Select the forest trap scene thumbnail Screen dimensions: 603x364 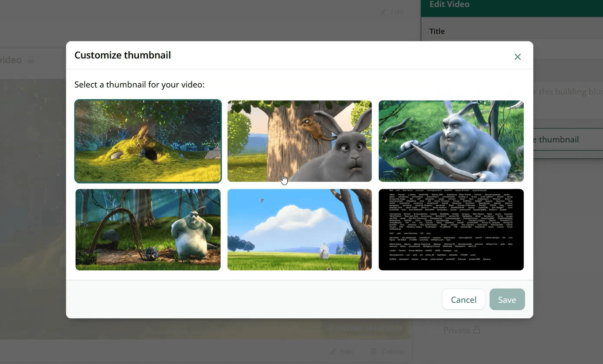coord(148,229)
